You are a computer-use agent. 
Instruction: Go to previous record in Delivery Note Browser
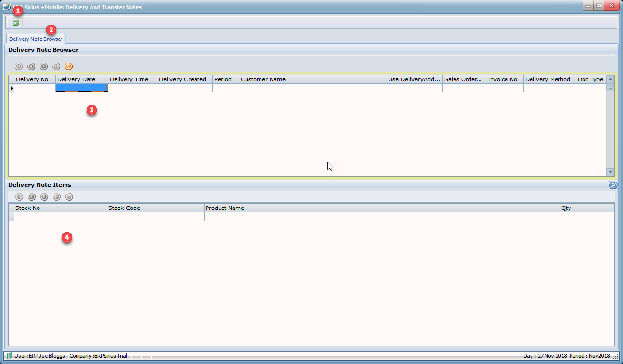coord(31,66)
